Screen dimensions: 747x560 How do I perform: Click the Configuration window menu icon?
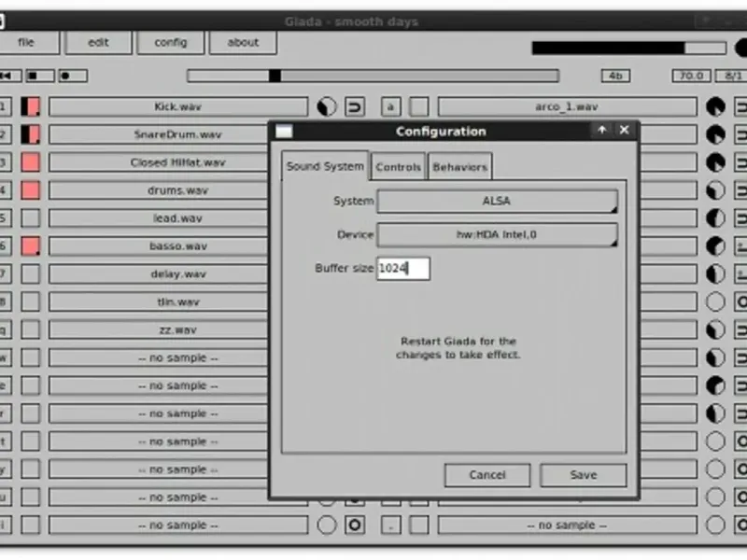284,132
